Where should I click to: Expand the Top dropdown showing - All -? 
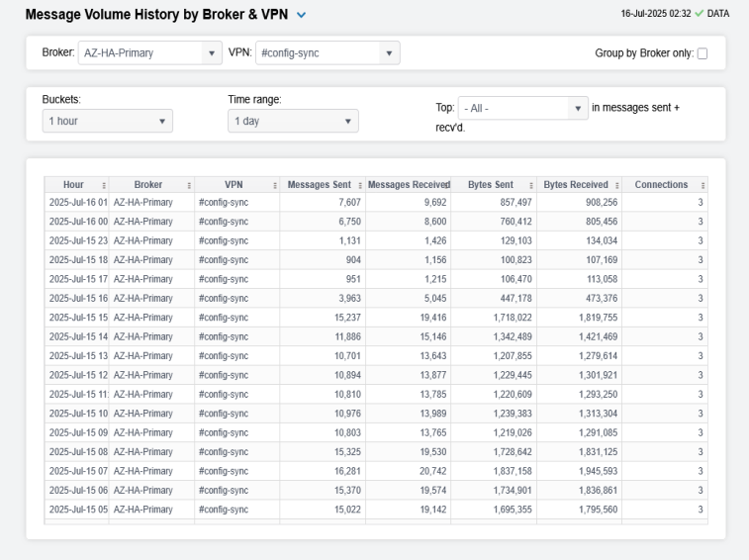click(524, 108)
